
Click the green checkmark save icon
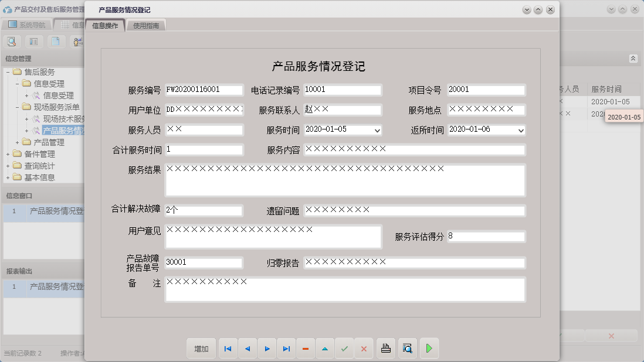pyautogui.click(x=344, y=349)
